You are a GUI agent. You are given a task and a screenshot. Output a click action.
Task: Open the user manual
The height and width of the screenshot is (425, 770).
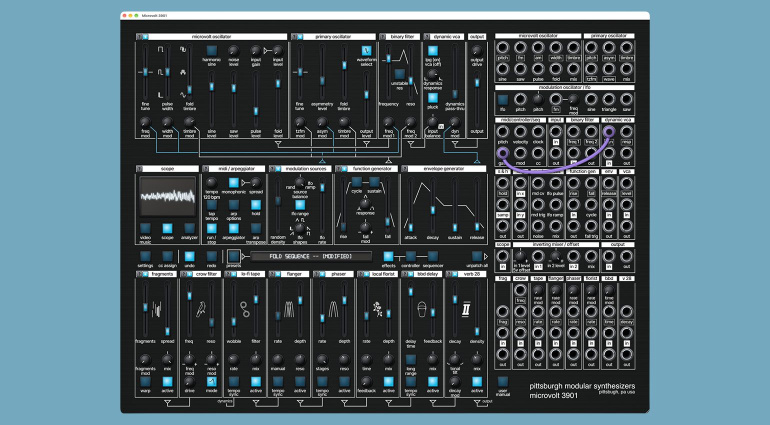point(502,382)
